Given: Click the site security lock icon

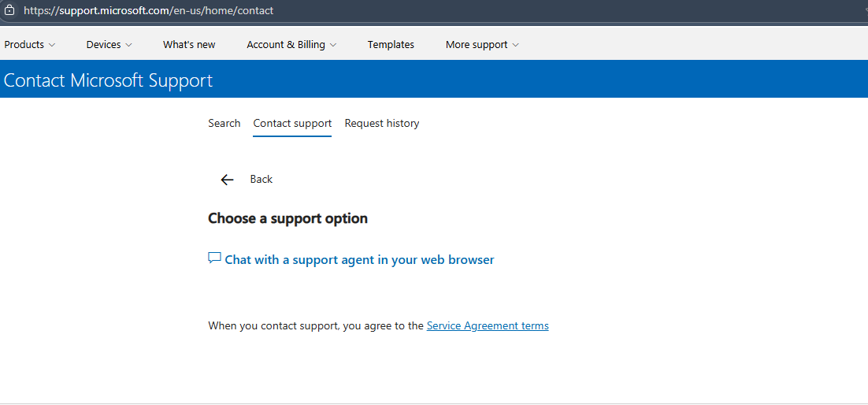Looking at the screenshot, I should tap(9, 10).
